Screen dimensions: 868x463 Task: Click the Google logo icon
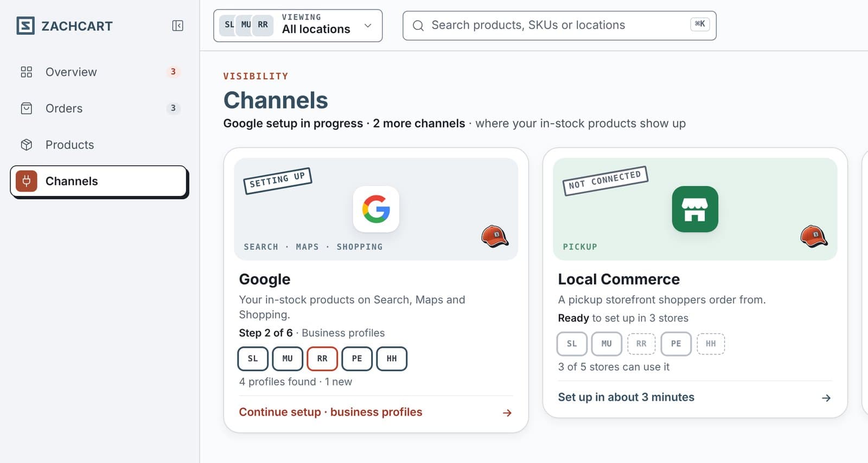(x=376, y=209)
